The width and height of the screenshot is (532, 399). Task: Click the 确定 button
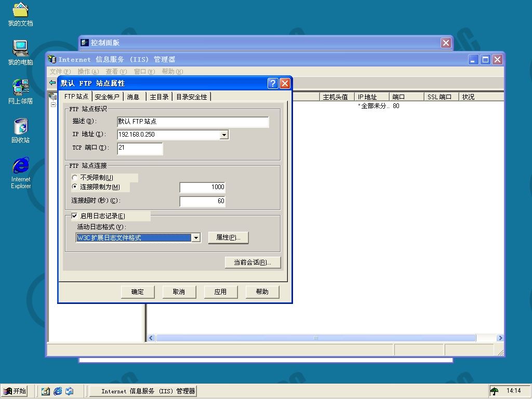[138, 292]
